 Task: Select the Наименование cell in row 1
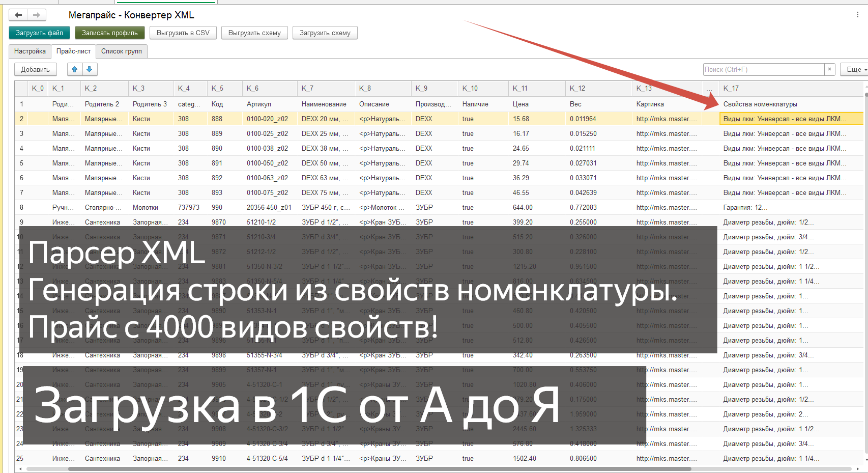[327, 104]
